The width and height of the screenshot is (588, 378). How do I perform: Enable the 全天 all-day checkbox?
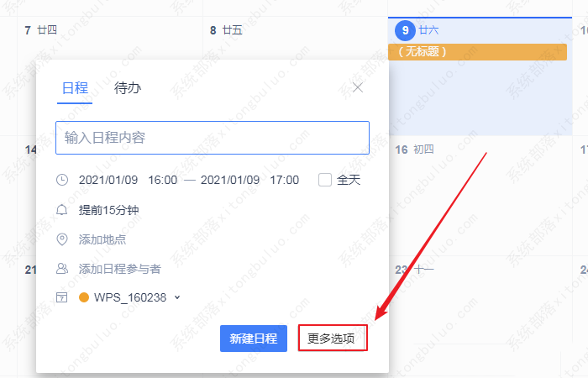coord(325,180)
